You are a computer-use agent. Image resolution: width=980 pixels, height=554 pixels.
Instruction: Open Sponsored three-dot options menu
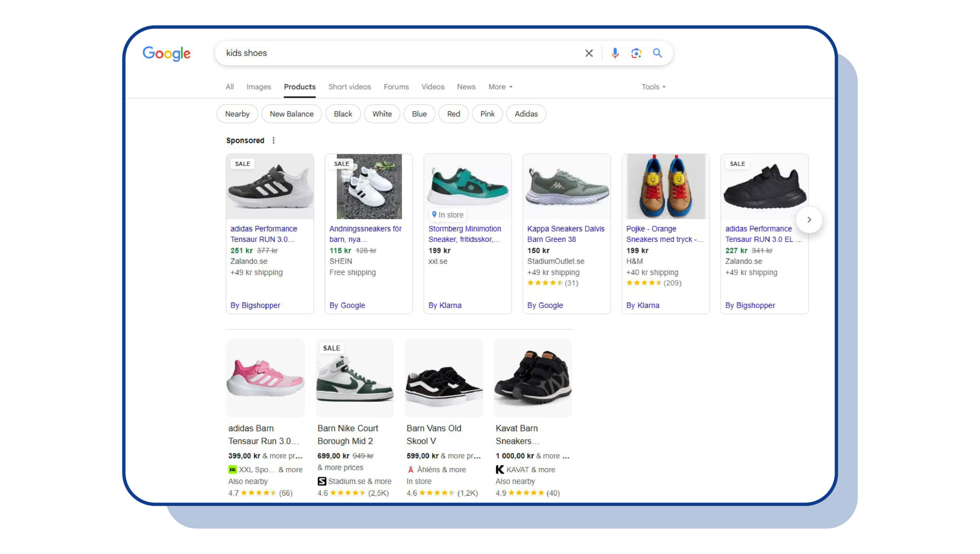tap(273, 140)
